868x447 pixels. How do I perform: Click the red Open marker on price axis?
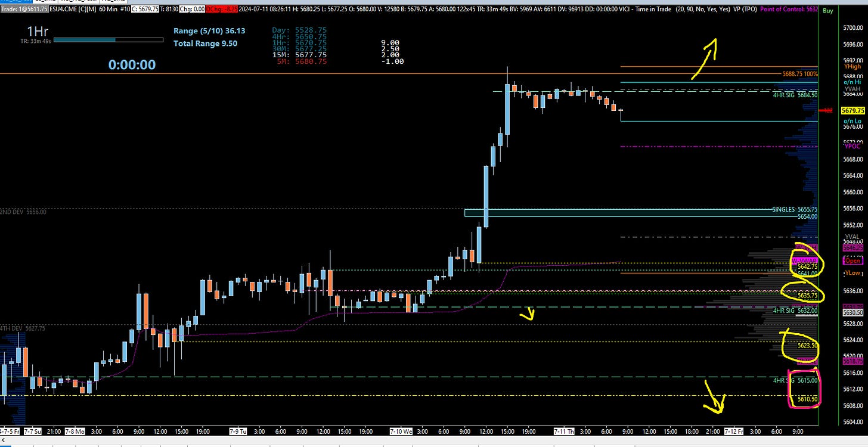click(x=852, y=260)
